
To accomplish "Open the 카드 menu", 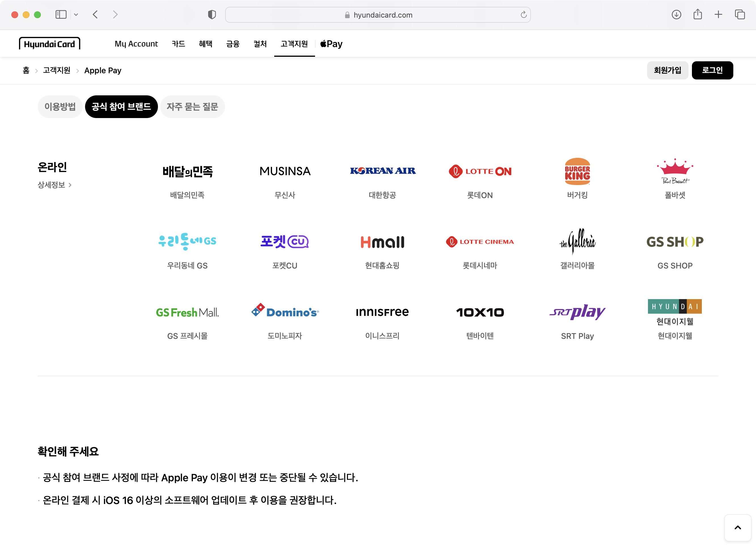I will tap(178, 44).
